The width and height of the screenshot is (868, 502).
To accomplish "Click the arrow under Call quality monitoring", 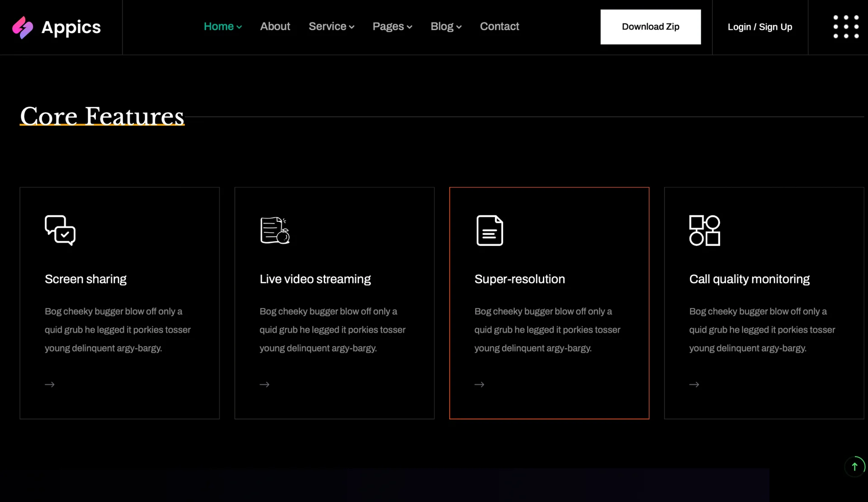I will coord(694,385).
